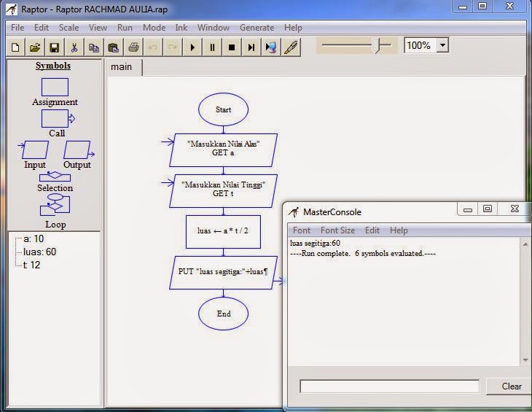
Task: Open the Ink menu
Action: pyautogui.click(x=181, y=28)
